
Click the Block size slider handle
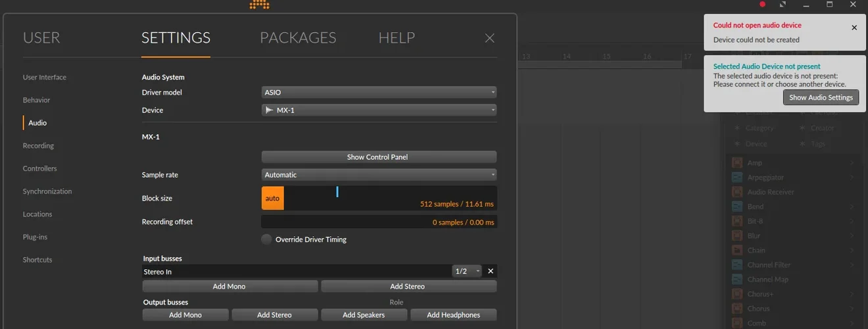[x=337, y=191]
